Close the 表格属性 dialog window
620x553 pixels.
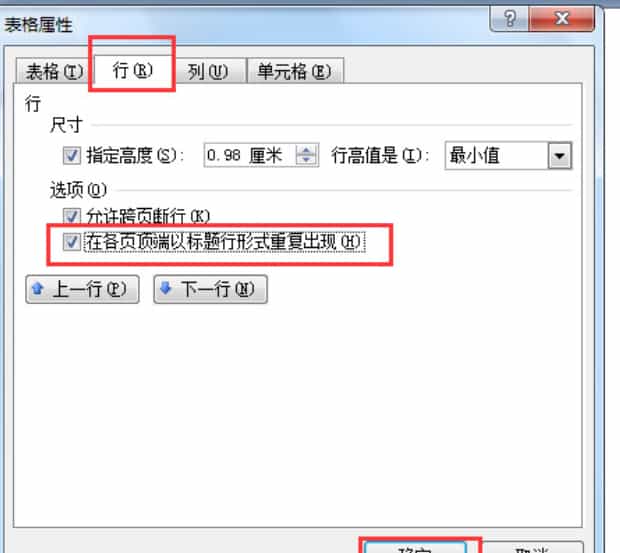pos(561,18)
